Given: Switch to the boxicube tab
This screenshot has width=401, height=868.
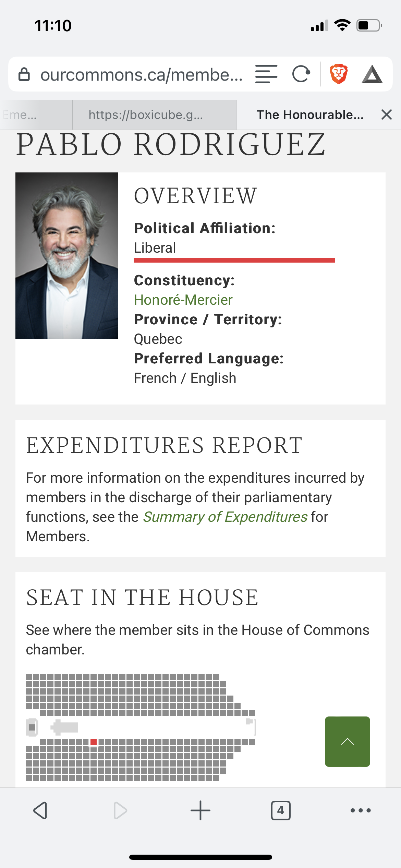Looking at the screenshot, I should pyautogui.click(x=154, y=115).
